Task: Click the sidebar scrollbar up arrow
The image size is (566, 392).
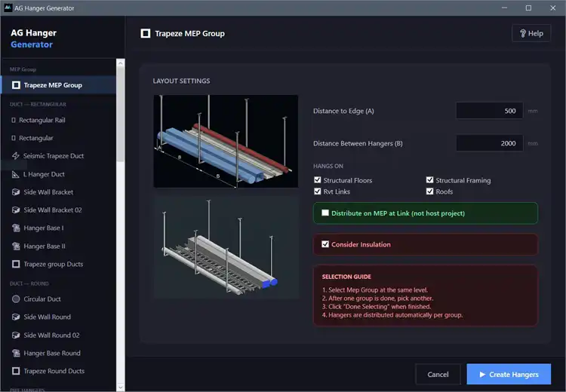Action: pyautogui.click(x=121, y=63)
